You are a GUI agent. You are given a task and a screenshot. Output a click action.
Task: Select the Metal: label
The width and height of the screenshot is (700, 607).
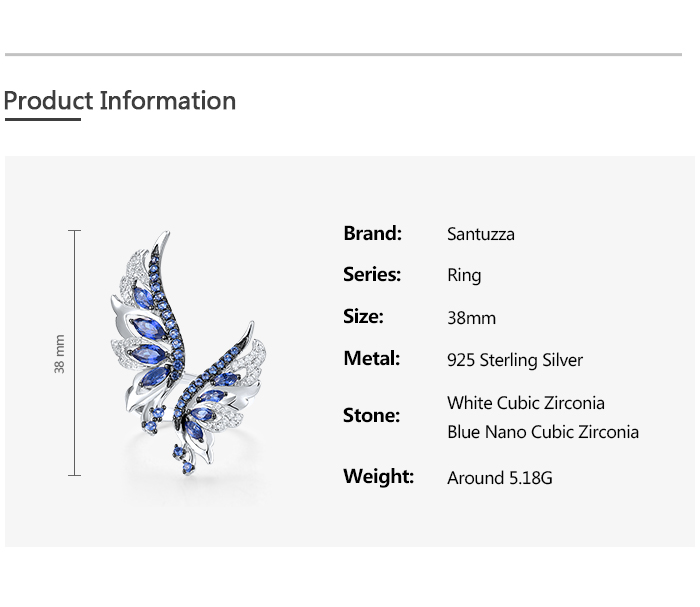click(371, 359)
